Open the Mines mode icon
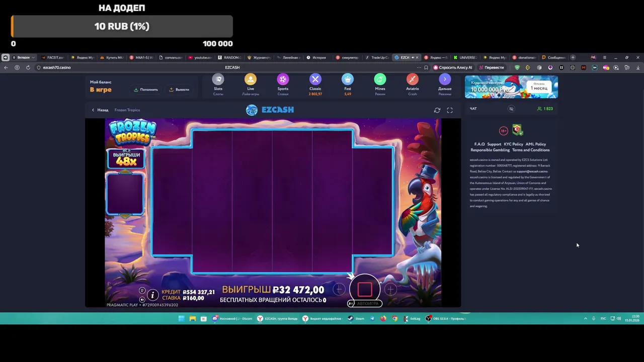This screenshot has width=644, height=362. (380, 79)
